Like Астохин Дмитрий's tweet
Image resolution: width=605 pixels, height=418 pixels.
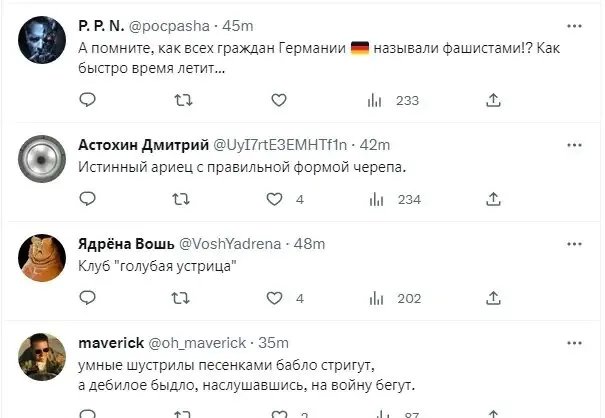(274, 200)
